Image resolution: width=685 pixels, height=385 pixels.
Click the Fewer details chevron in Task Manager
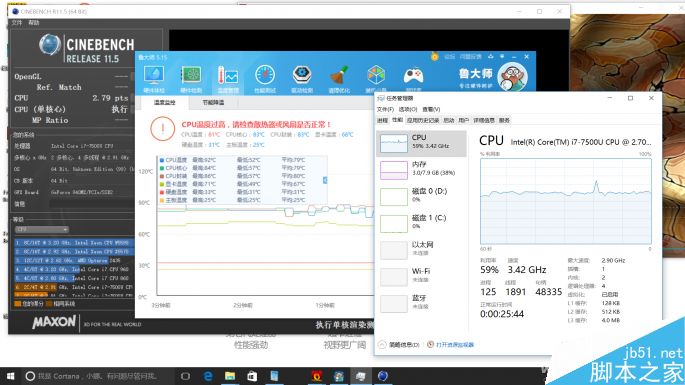(382, 345)
